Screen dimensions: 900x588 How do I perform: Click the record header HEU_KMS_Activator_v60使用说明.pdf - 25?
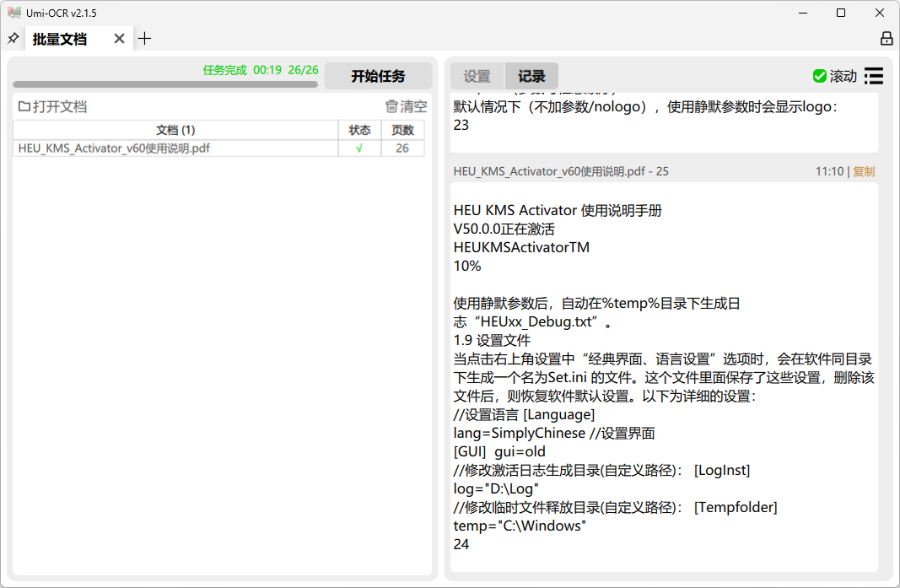coord(561,171)
